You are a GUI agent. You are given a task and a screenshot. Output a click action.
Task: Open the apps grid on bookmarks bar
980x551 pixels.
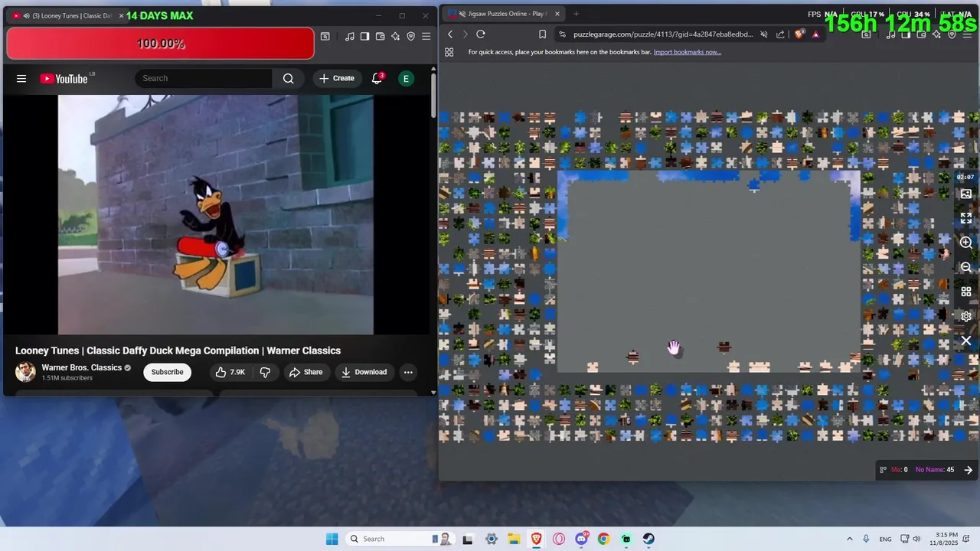(x=449, y=52)
